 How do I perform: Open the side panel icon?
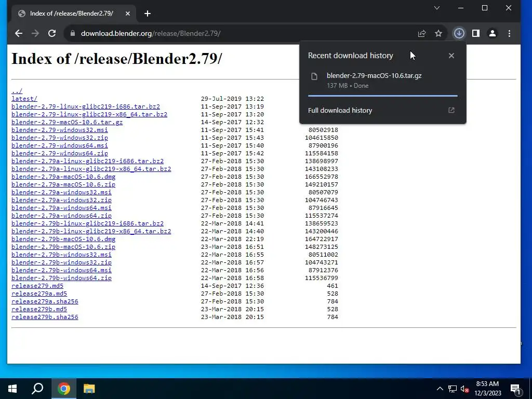tap(476, 33)
